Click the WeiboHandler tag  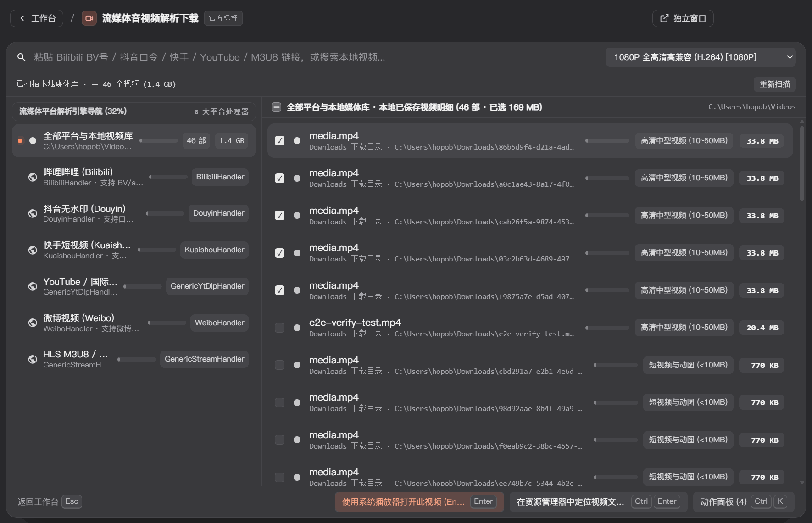click(x=219, y=323)
